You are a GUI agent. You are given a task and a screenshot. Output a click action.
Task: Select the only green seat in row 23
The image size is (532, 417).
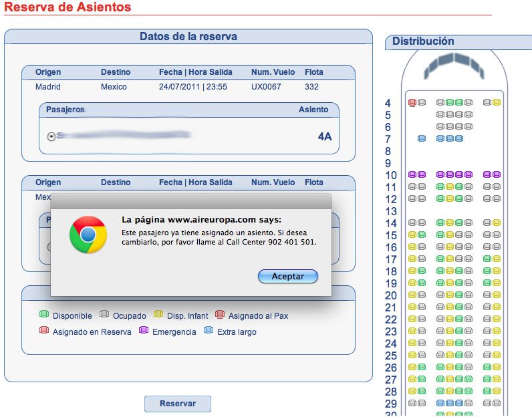pos(459,331)
